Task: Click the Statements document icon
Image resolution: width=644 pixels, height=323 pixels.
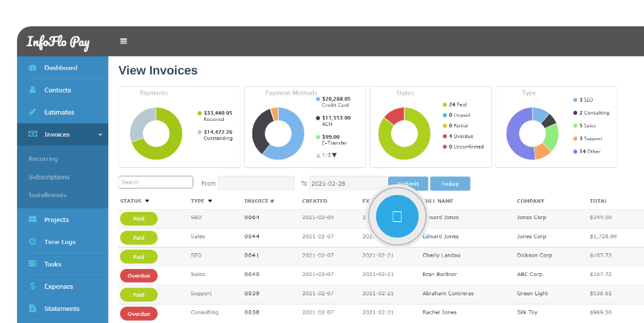Action: (x=33, y=309)
